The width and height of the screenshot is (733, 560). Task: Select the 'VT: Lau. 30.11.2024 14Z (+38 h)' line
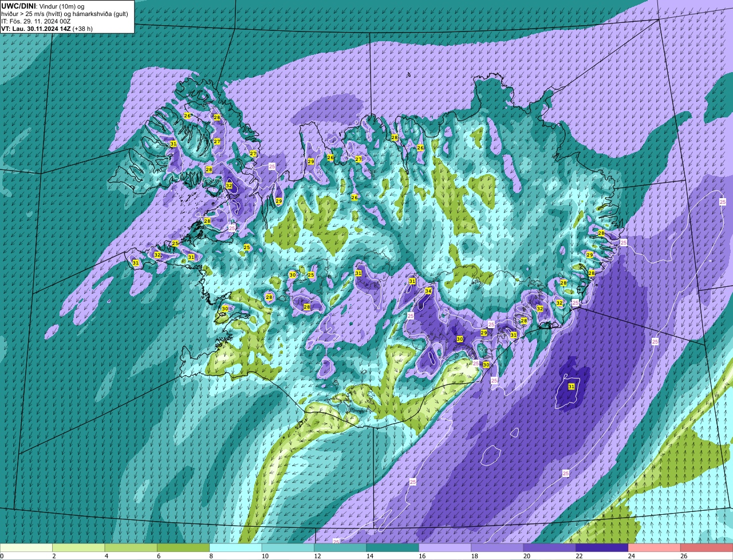point(47,29)
